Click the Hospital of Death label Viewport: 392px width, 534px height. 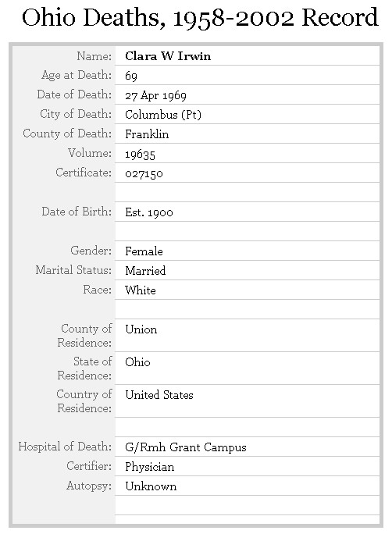(65, 447)
